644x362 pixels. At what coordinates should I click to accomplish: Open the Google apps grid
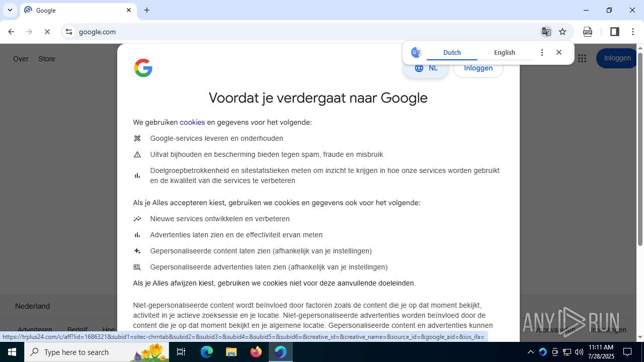point(582,58)
